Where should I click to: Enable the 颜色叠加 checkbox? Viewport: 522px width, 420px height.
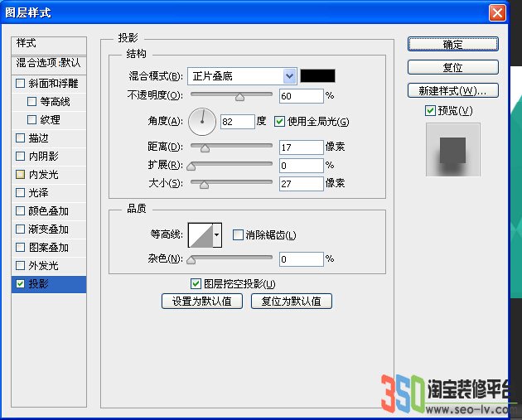pos(21,210)
